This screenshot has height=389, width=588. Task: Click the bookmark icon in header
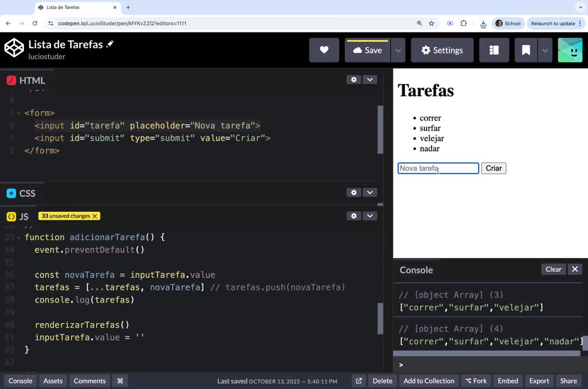coord(526,50)
